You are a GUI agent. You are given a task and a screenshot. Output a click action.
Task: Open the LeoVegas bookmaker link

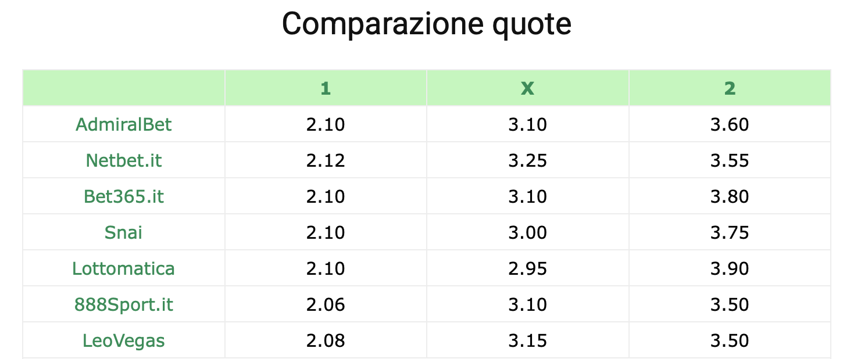[123, 340]
